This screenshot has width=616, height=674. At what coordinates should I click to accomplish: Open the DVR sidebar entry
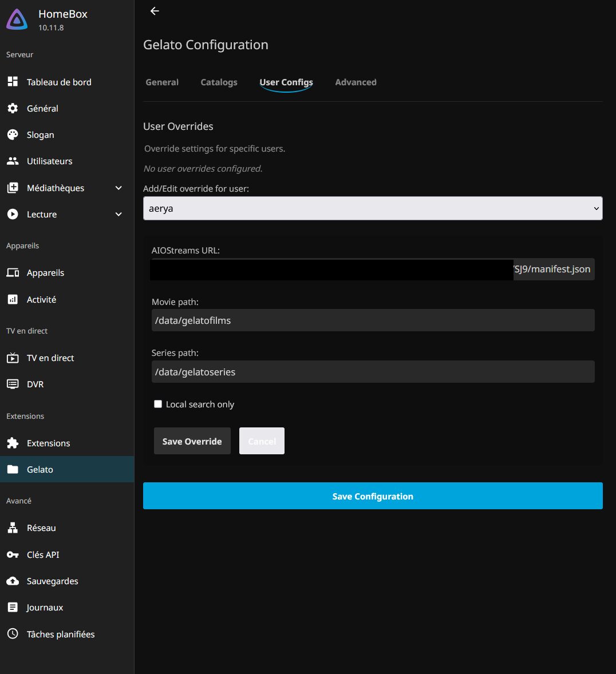(67, 384)
